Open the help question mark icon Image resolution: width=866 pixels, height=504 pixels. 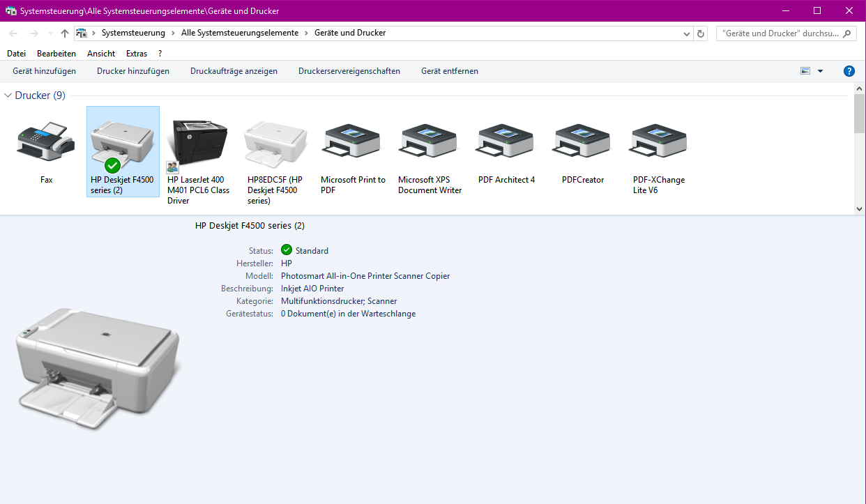pyautogui.click(x=849, y=71)
